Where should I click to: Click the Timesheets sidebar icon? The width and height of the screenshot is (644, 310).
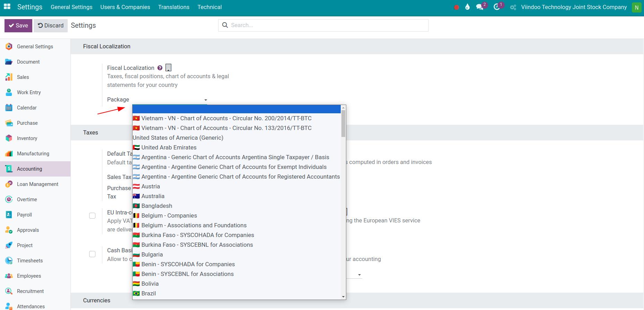coord(9,261)
